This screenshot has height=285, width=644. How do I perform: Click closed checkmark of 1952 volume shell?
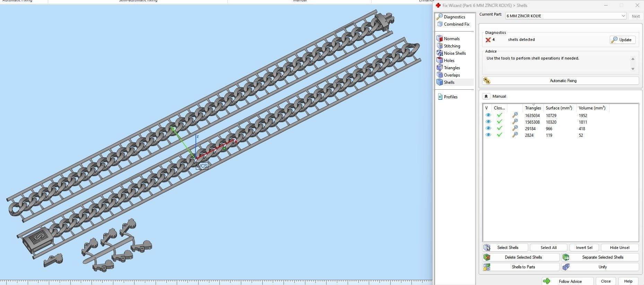tap(499, 115)
